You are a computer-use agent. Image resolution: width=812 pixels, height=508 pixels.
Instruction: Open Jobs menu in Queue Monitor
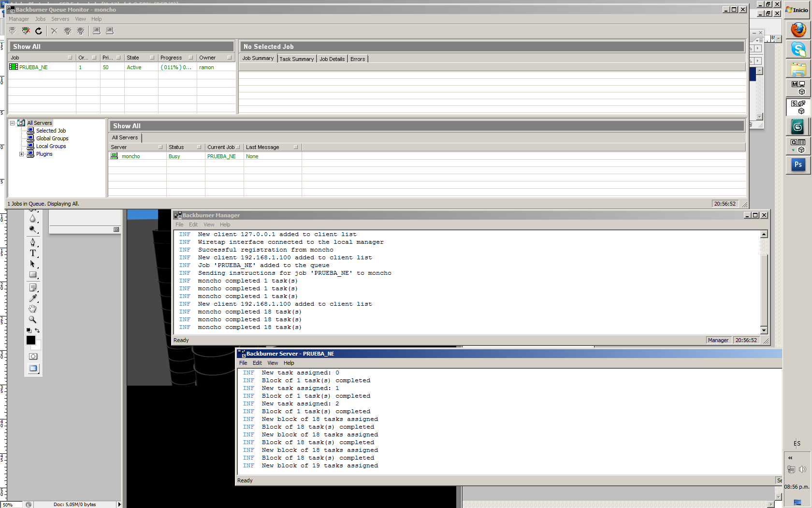(40, 19)
